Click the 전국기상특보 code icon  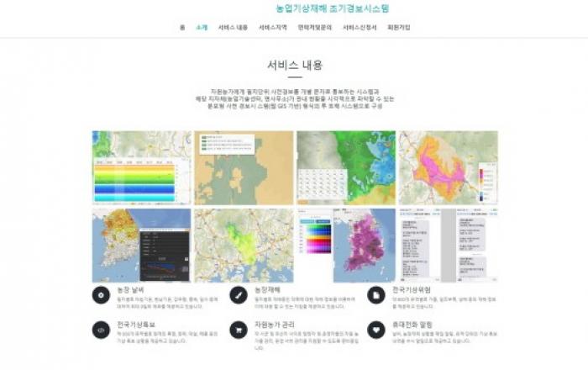102,329
